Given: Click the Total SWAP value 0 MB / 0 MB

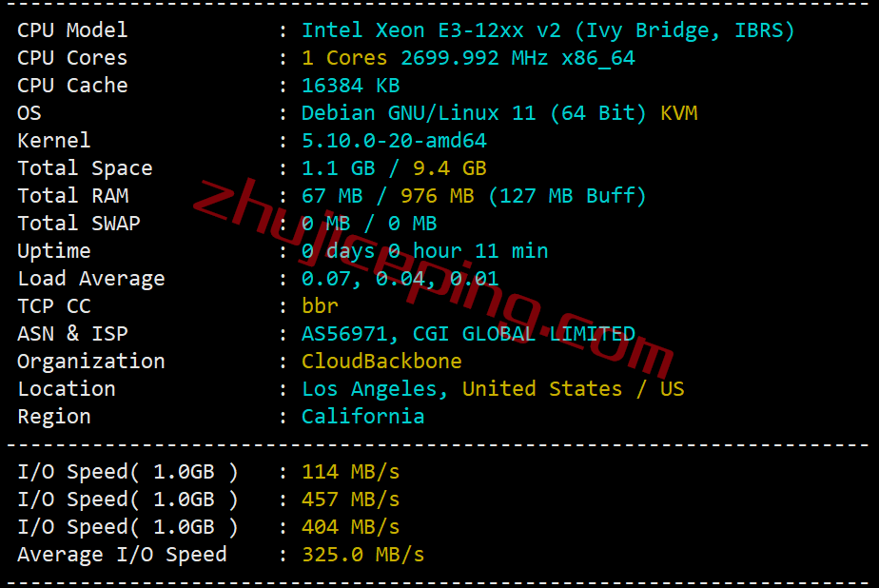Looking at the screenshot, I should coord(369,223).
